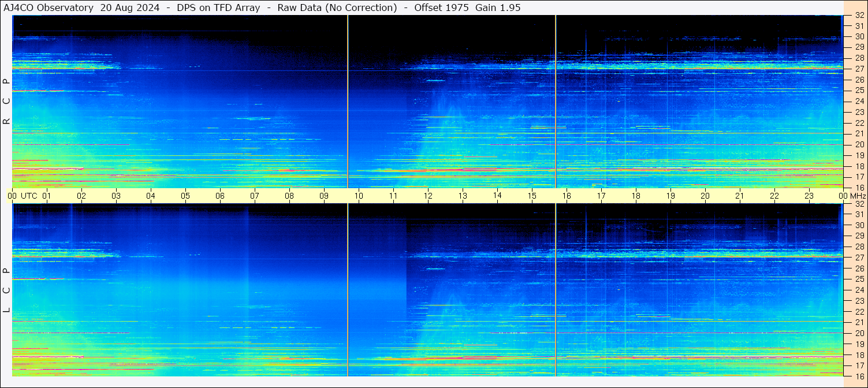Pick the 05 hour label on the time axis
The image size is (868, 388).
coord(185,196)
